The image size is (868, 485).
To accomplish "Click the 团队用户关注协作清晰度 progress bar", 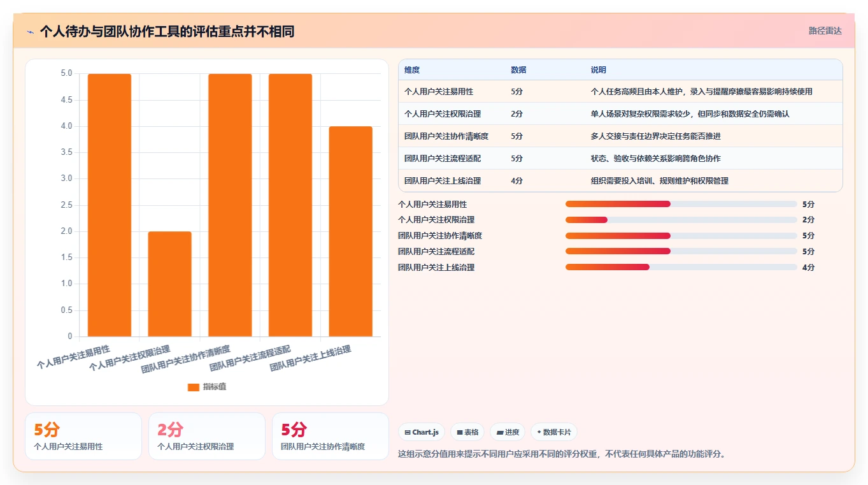I will pos(681,236).
